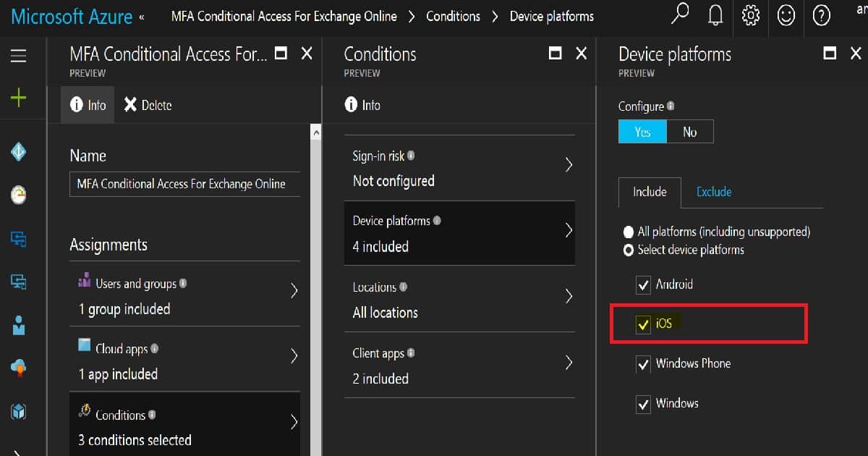This screenshot has height=456, width=868.
Task: Set Configure to Yes
Action: tap(642, 132)
